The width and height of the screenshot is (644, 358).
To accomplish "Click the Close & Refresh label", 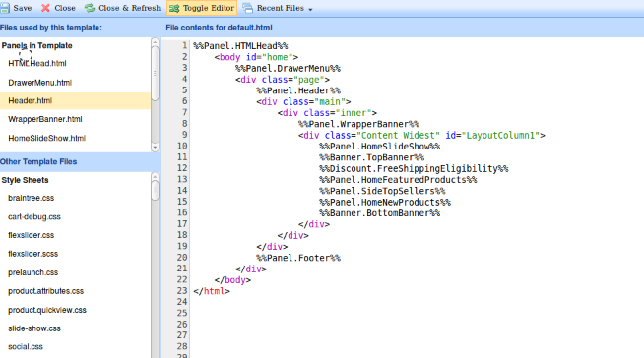I will [129, 8].
